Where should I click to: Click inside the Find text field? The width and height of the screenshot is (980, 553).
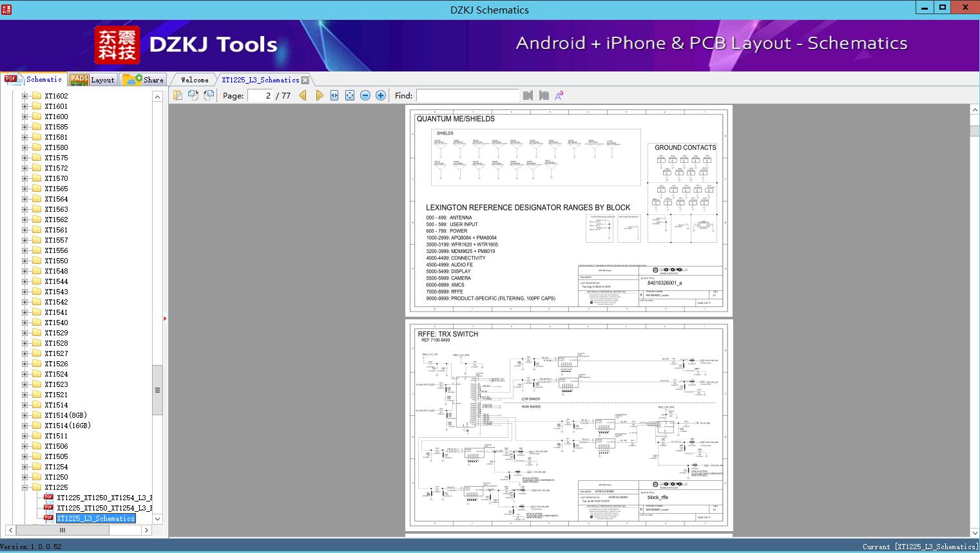[467, 95]
